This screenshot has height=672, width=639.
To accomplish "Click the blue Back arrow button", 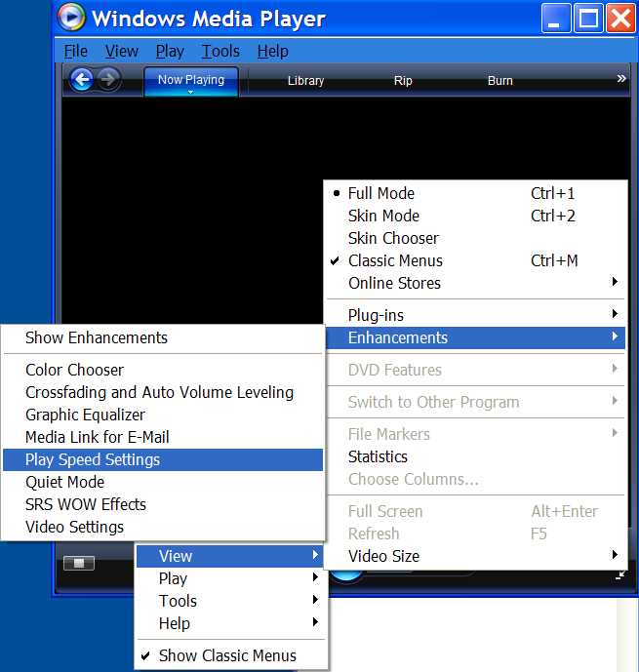I will click(82, 80).
